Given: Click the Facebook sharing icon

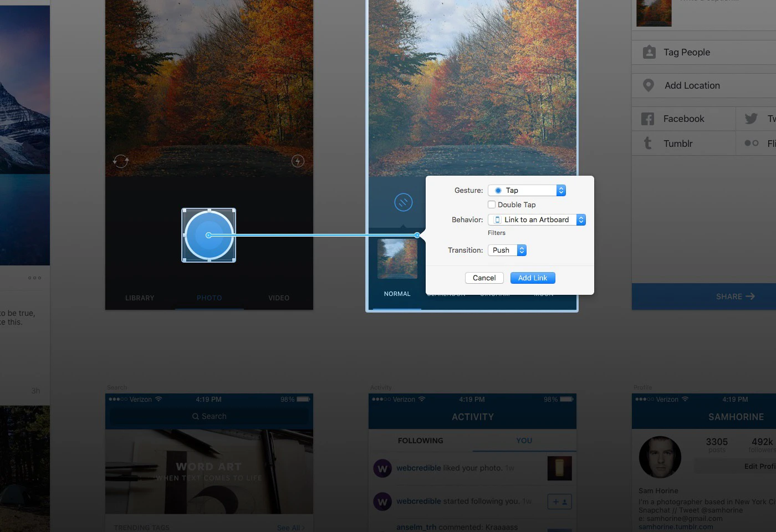Looking at the screenshot, I should tap(647, 118).
